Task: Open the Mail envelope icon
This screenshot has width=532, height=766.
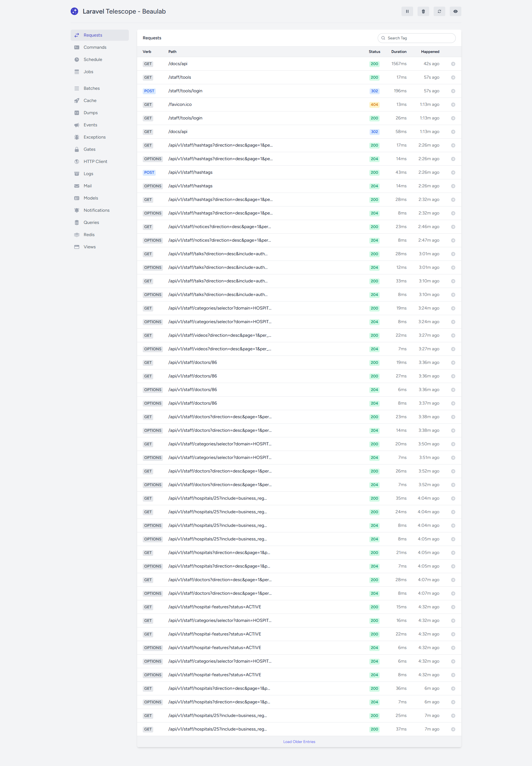Action: click(x=77, y=186)
